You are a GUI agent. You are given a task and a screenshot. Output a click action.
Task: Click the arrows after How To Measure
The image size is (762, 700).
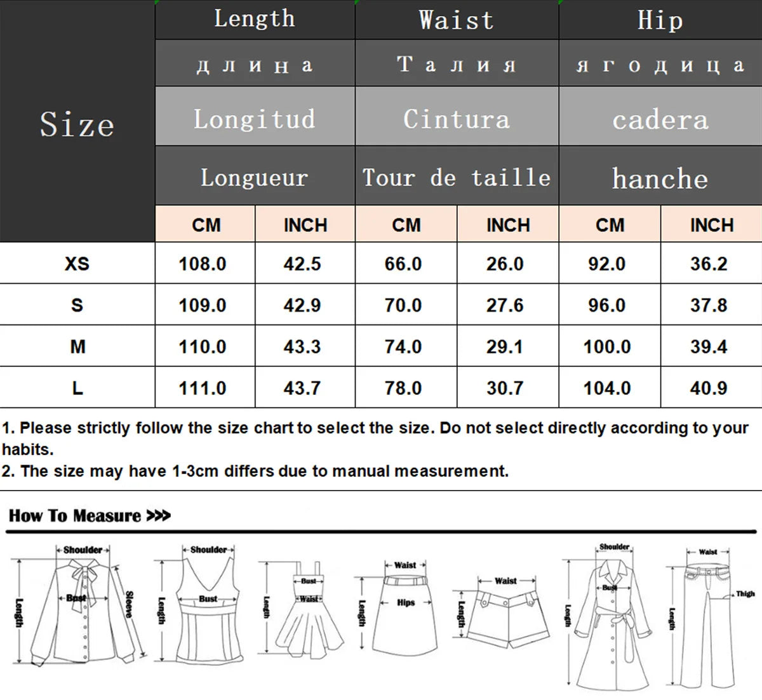157,516
